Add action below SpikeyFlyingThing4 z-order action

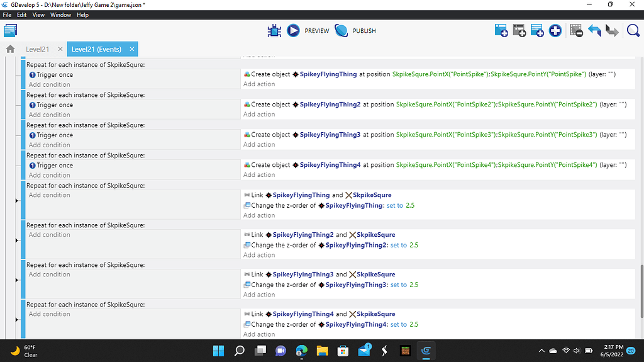tap(259, 334)
